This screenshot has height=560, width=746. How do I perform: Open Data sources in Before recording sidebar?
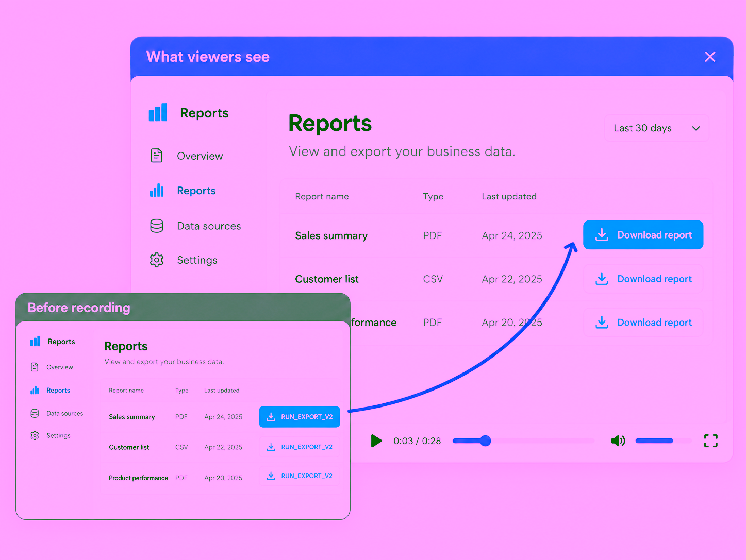(x=64, y=413)
